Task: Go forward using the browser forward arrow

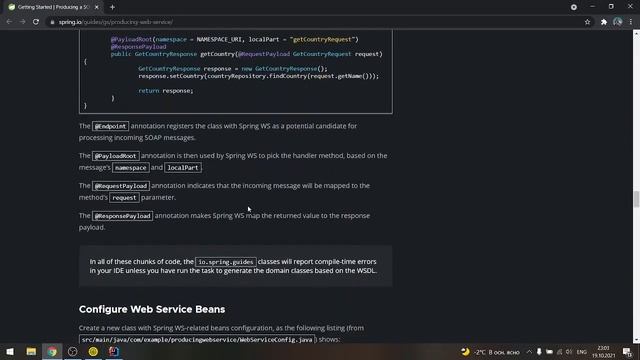Action: tap(22, 22)
